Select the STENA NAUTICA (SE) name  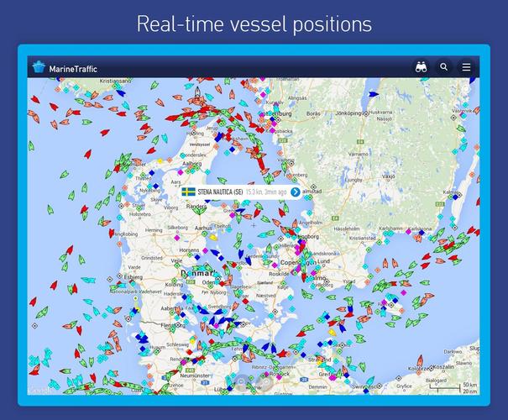click(220, 192)
